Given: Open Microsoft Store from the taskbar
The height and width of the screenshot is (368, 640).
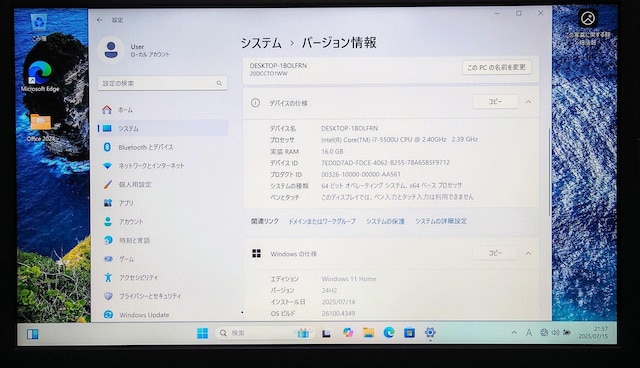Looking at the screenshot, I should point(409,333).
